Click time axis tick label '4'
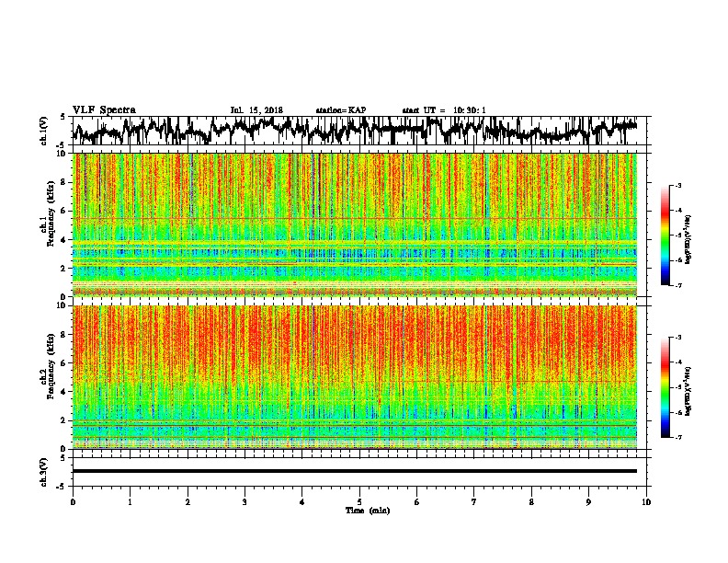 click(302, 502)
